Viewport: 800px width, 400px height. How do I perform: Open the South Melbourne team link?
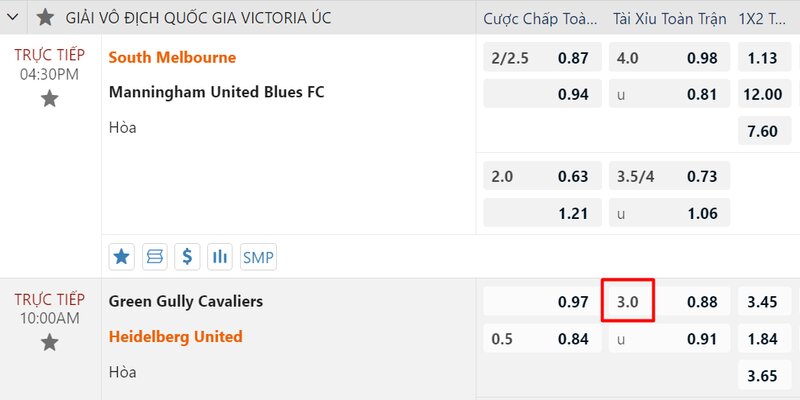tap(172, 57)
